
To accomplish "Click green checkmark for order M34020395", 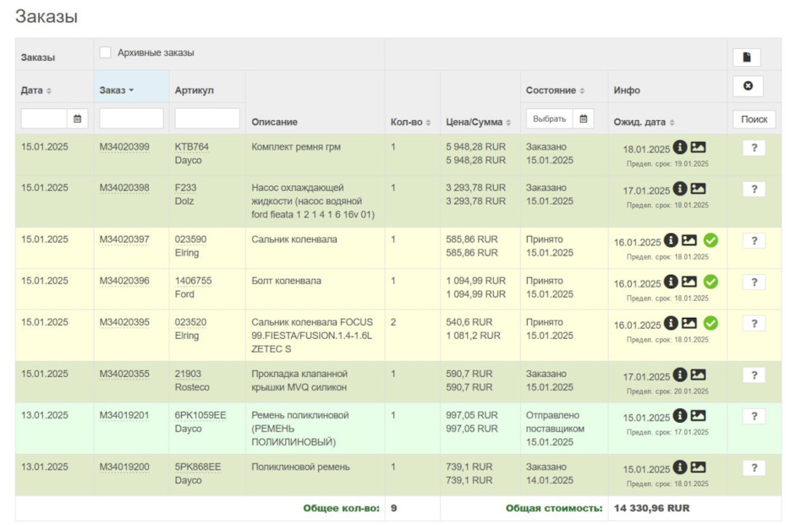I will click(710, 323).
